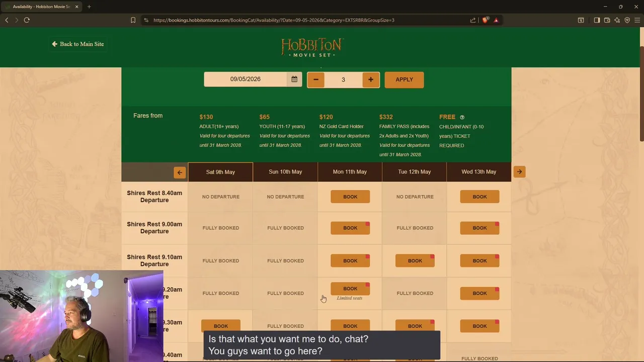Go back to main site link
The height and width of the screenshot is (362, 644).
point(77,44)
